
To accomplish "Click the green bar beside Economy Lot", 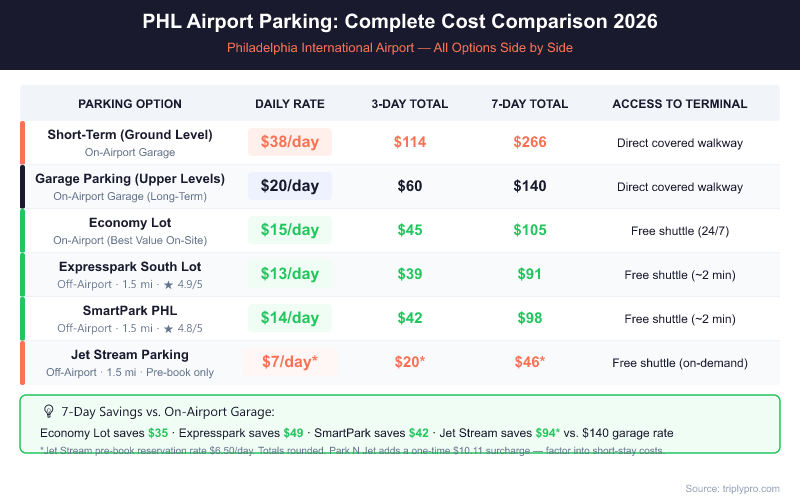I will [x=22, y=230].
